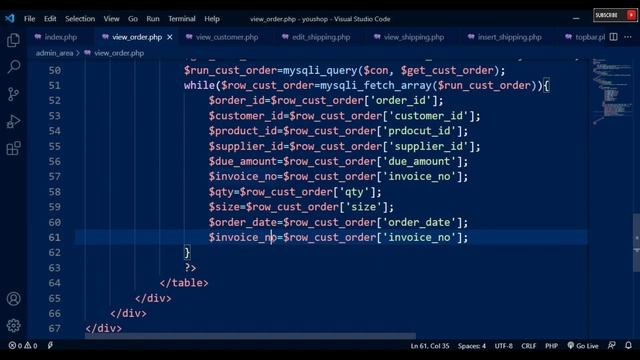Screen dimensions: 640x360
Task: Click the red Subscribe button
Action: (x=615, y=15)
